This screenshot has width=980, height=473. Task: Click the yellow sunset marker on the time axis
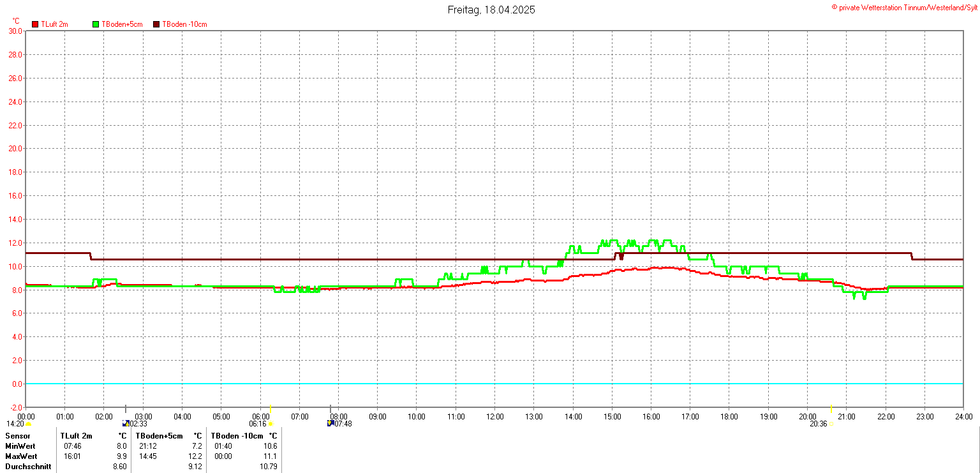(x=831, y=409)
